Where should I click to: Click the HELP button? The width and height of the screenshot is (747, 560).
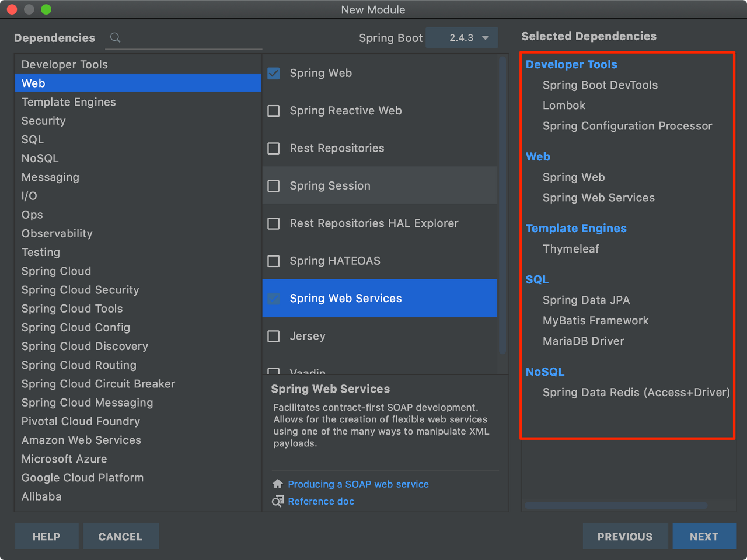[x=46, y=536]
